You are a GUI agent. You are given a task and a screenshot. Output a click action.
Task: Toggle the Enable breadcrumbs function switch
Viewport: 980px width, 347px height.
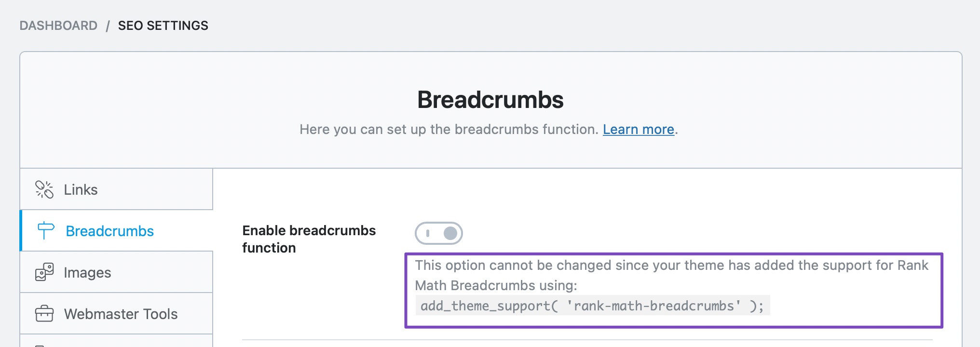(x=438, y=233)
